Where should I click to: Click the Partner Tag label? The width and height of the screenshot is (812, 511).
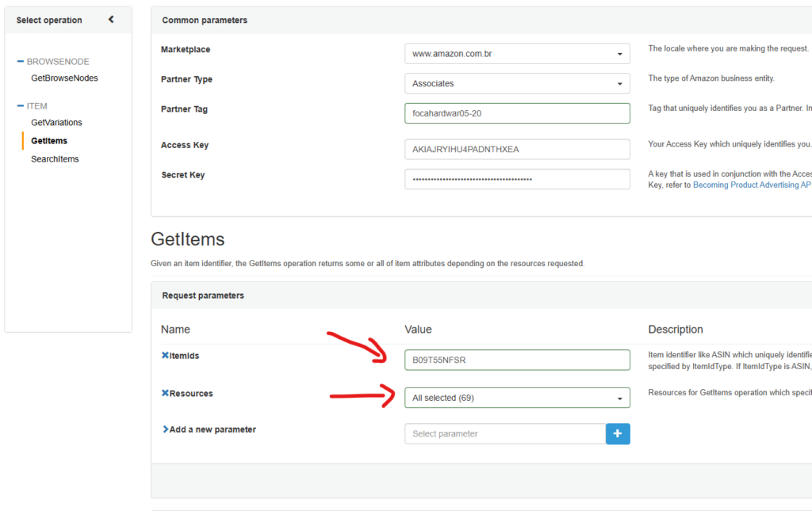[x=184, y=109]
